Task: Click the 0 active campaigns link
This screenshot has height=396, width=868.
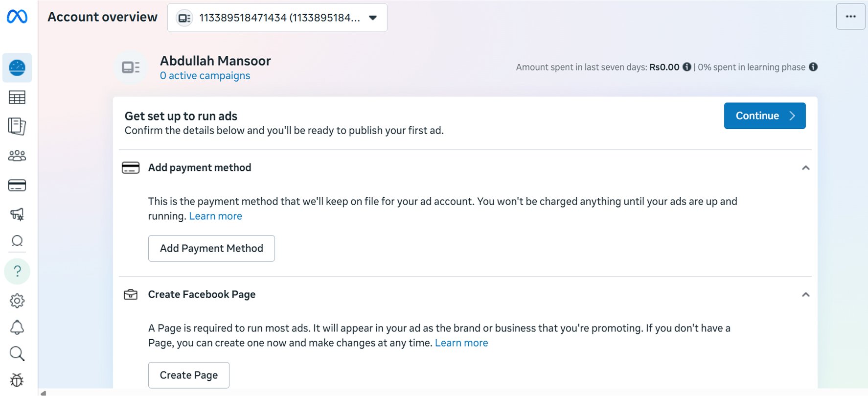Action: (205, 76)
